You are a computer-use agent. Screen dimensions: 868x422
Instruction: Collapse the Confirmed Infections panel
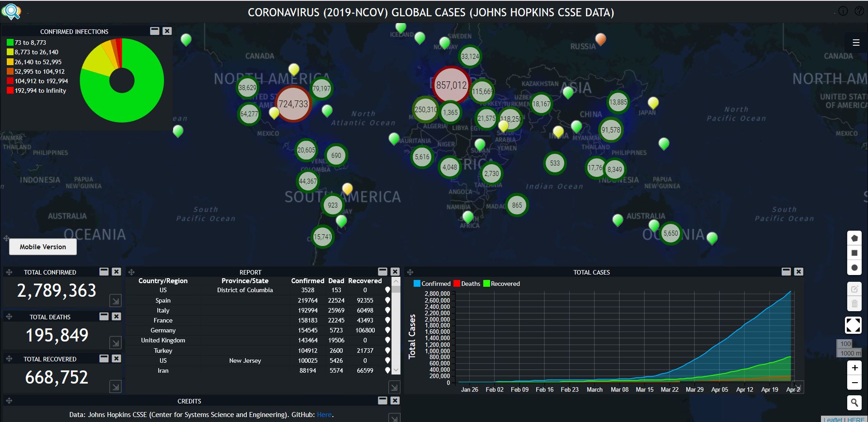coord(155,31)
